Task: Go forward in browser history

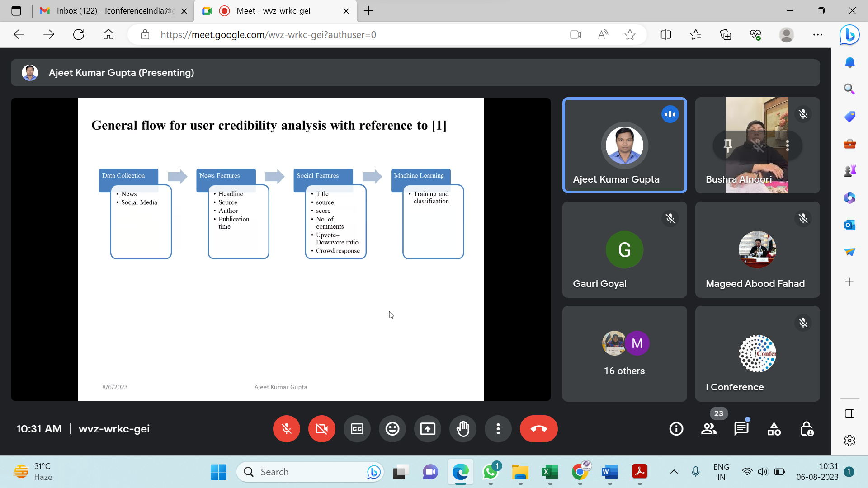Action: point(49,34)
